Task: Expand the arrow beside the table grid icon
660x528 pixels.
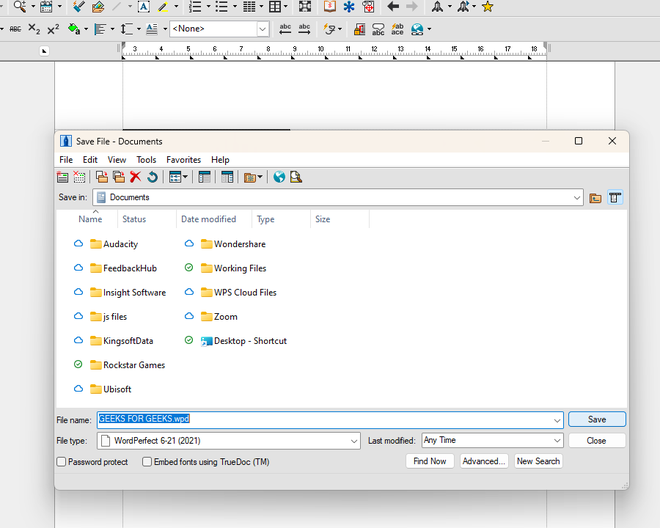Action: [x=286, y=6]
